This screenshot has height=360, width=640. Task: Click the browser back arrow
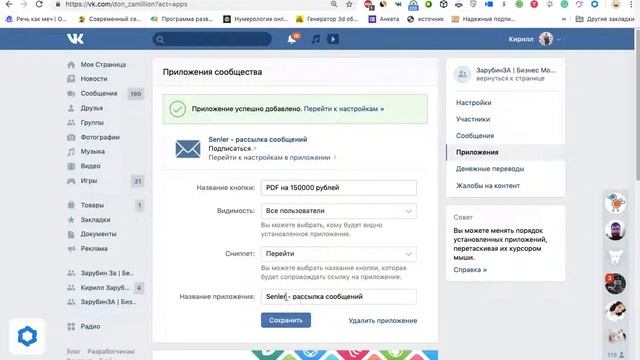[9, 4]
